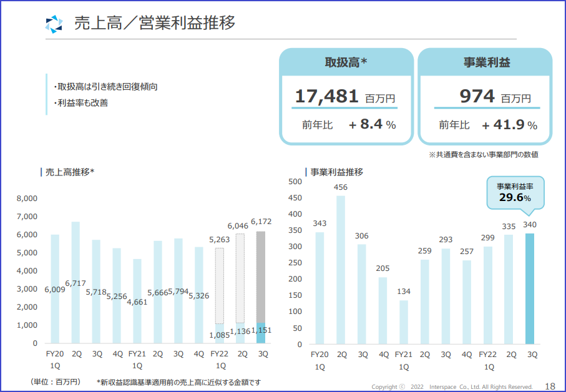Click the dark blue 340 profit bar
This screenshot has height=392, width=566.
tap(530, 289)
